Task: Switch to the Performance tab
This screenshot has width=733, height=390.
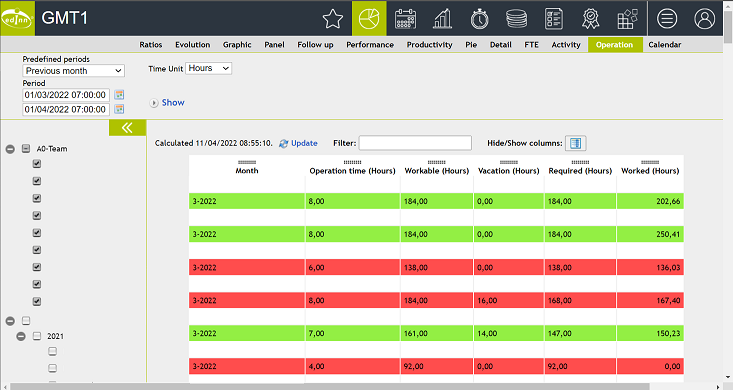Action: (370, 45)
